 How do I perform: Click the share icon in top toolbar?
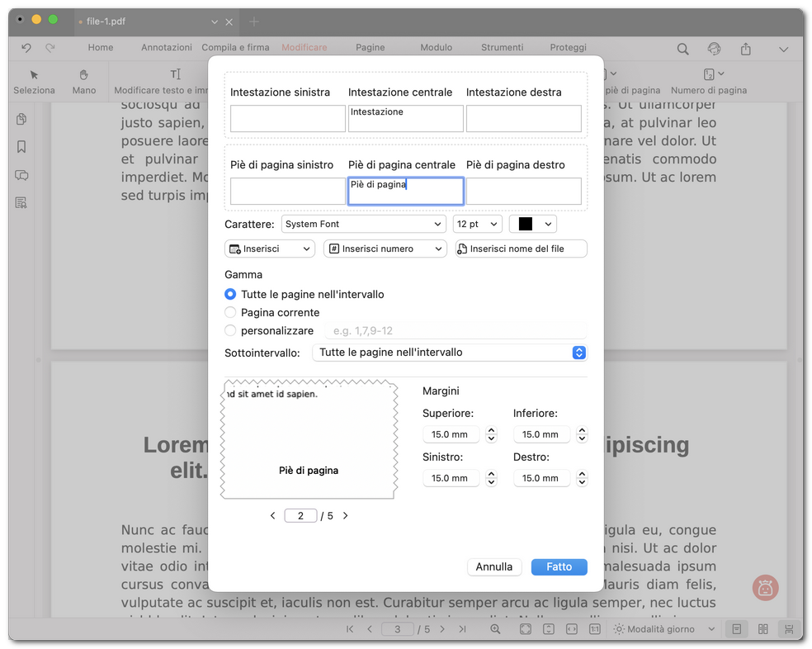[x=746, y=49]
